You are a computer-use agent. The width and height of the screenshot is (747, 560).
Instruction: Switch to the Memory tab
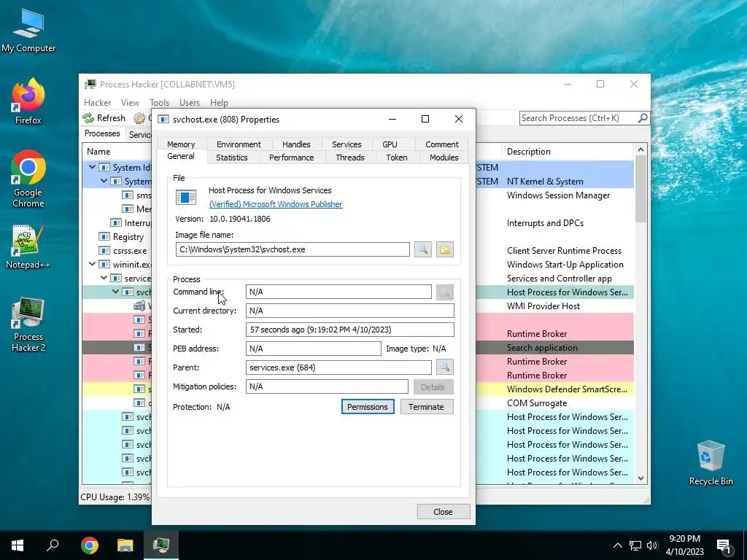coord(181,144)
